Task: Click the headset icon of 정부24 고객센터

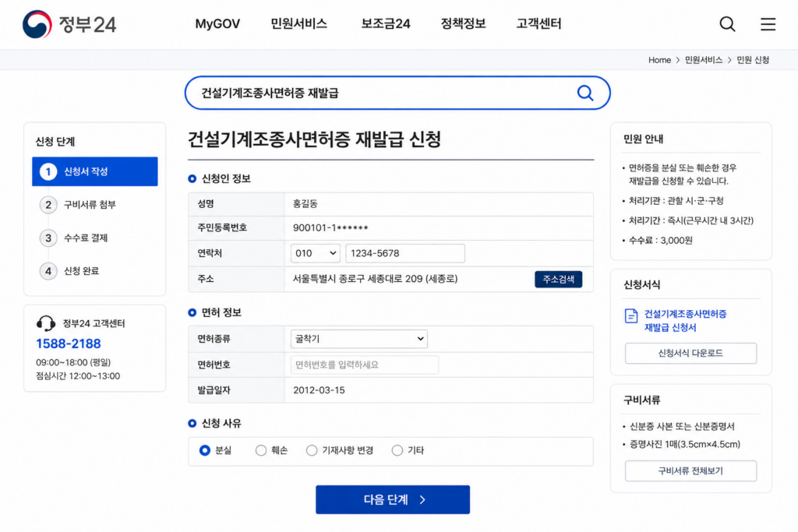Action: coord(46,323)
